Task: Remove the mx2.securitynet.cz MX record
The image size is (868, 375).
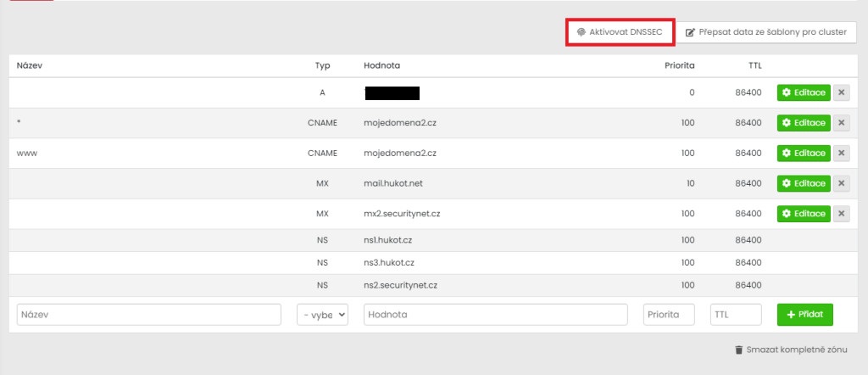Action: click(x=841, y=214)
